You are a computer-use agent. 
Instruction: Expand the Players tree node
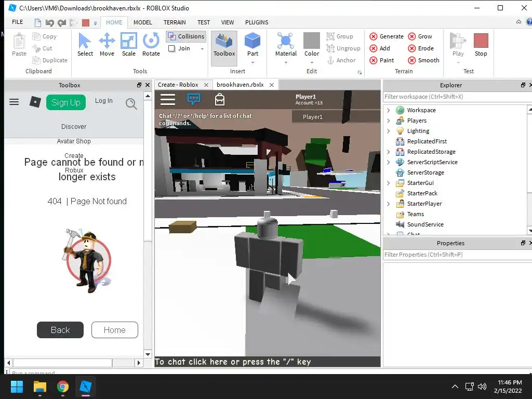point(389,121)
